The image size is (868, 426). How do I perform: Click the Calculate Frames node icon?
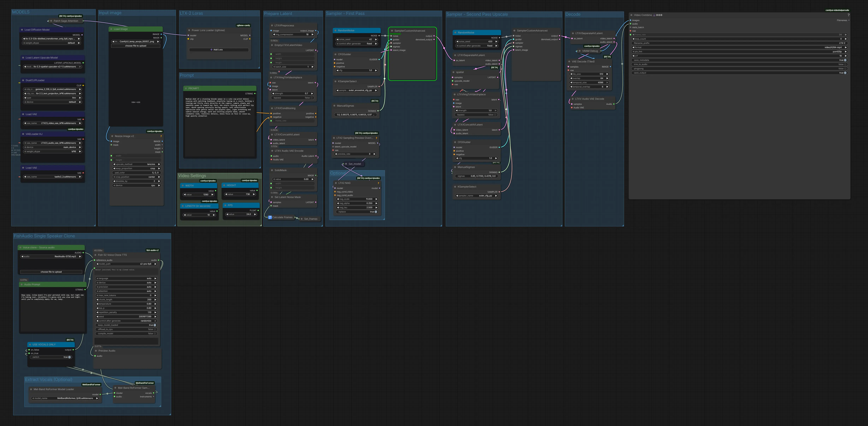tap(270, 217)
